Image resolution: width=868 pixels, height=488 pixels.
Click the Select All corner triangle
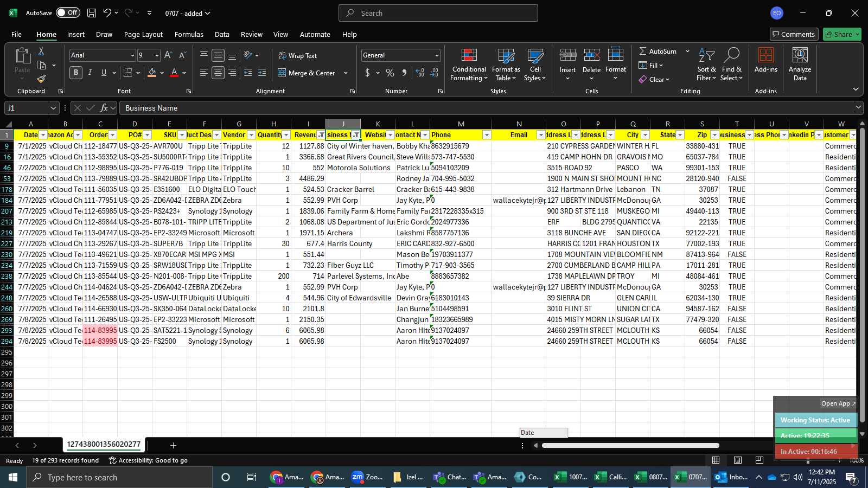tap(8, 124)
